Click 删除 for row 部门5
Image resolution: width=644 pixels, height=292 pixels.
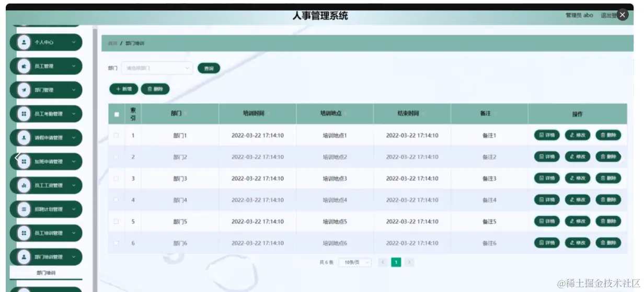(x=608, y=221)
